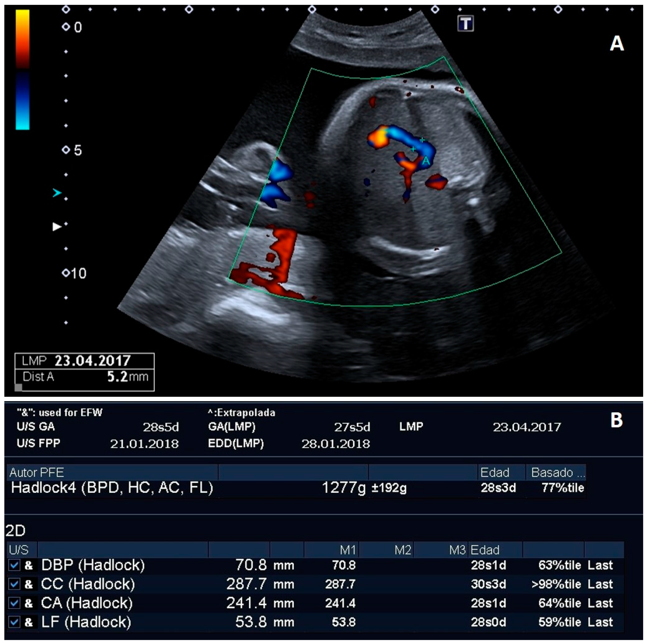Screen dimensions: 648x644
Task: Click the GA(LMP) value 27s5d
Action: tap(352, 427)
